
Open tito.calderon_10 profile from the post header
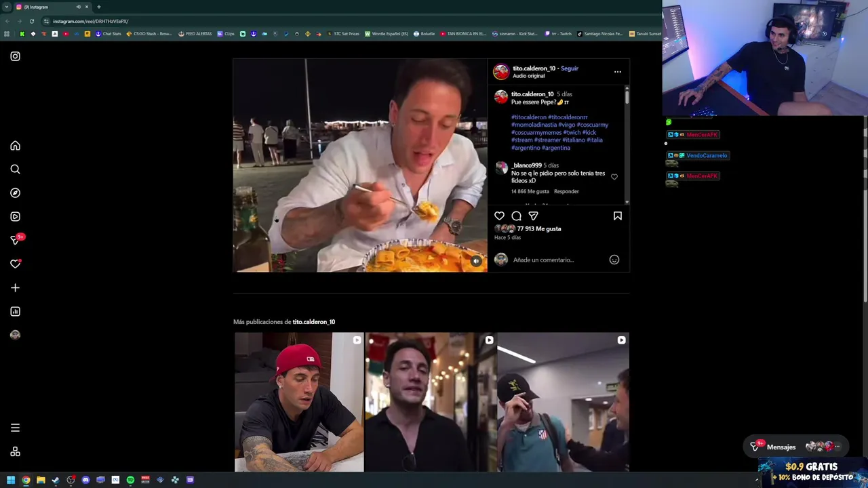click(534, 68)
